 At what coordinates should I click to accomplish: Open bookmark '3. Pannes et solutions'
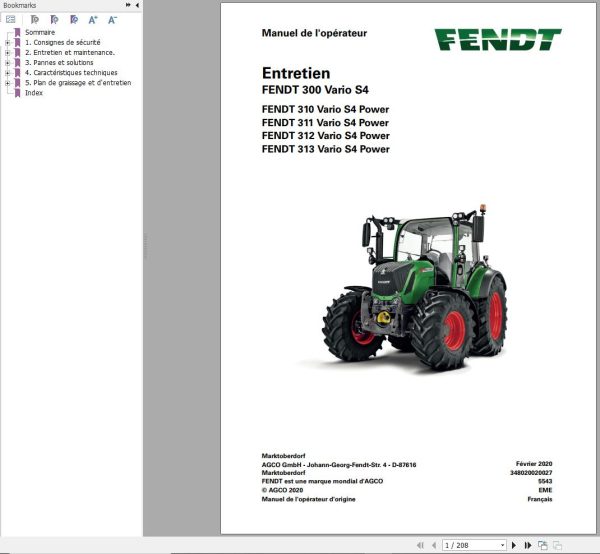[59, 62]
